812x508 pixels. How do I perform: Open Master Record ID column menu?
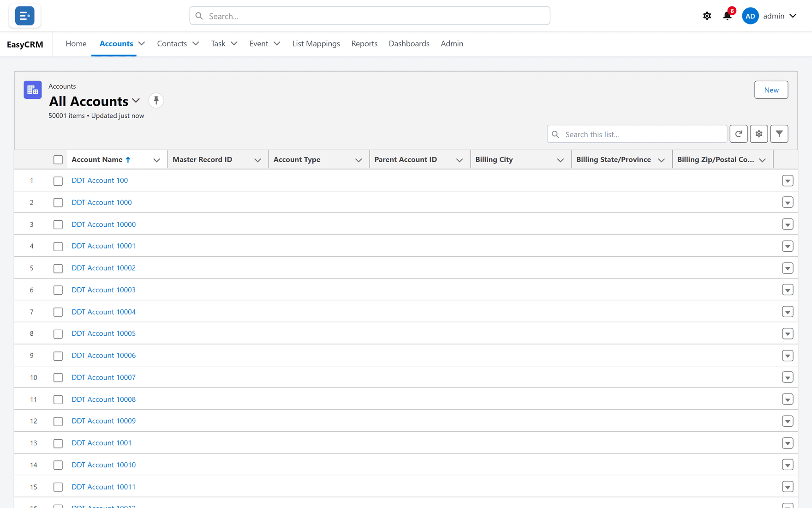tap(257, 160)
